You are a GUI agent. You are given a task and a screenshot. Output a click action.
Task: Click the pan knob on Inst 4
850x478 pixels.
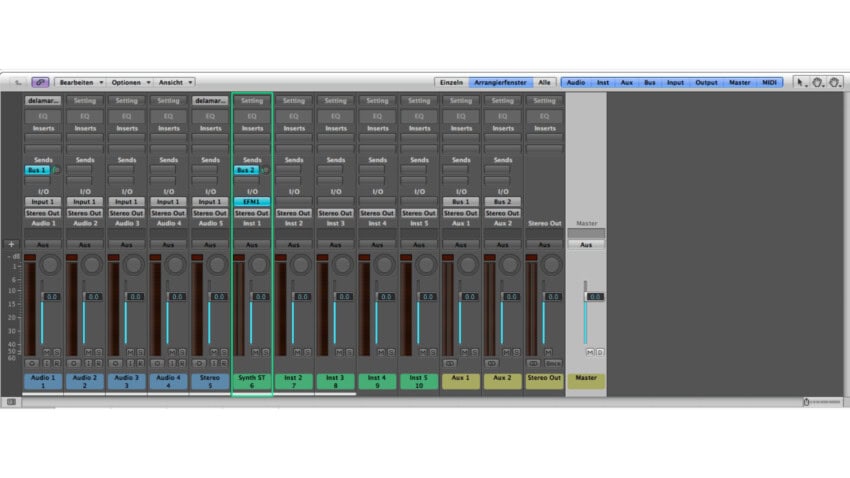pyautogui.click(x=384, y=265)
